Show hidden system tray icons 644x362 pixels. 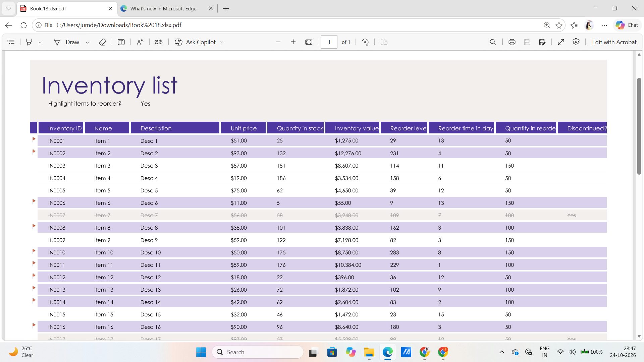(x=502, y=352)
